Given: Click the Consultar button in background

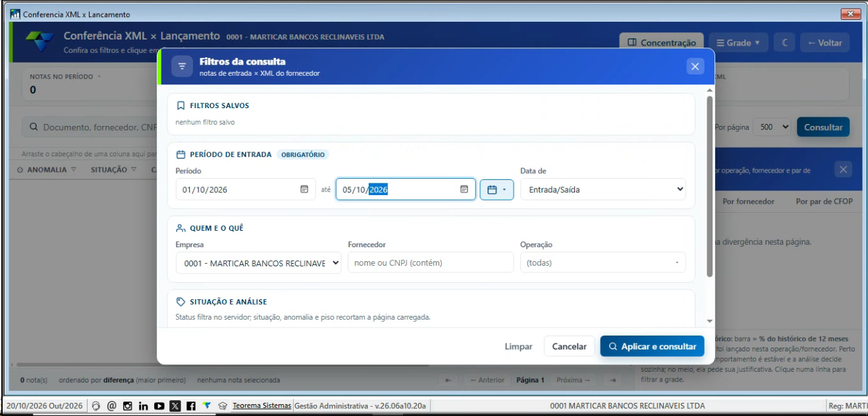Looking at the screenshot, I should coord(823,127).
